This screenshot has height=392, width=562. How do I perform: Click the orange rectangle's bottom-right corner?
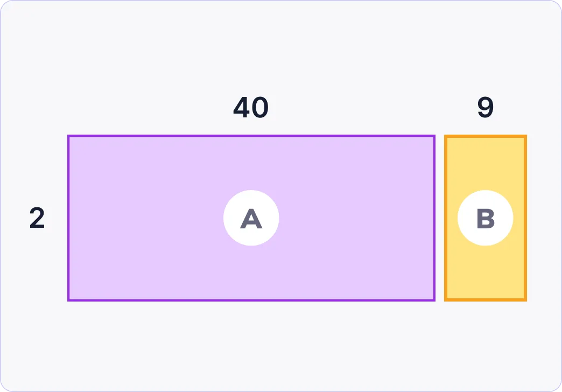[x=525, y=300]
